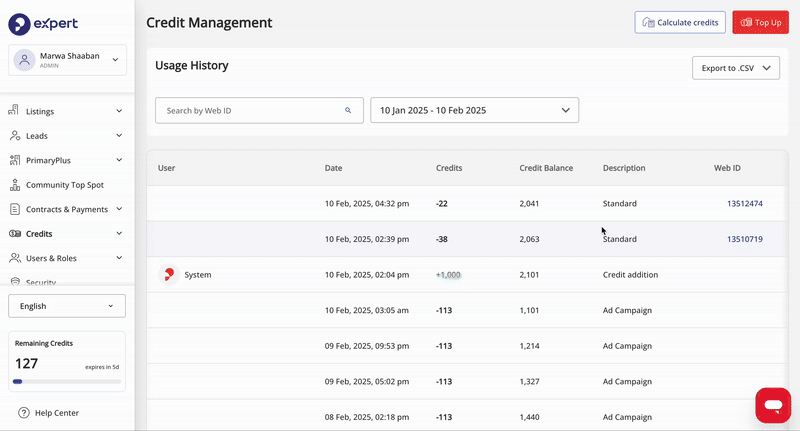Expand the Marwa Shaaban account dropdown
Screen dimensions: 800x431
click(115, 60)
